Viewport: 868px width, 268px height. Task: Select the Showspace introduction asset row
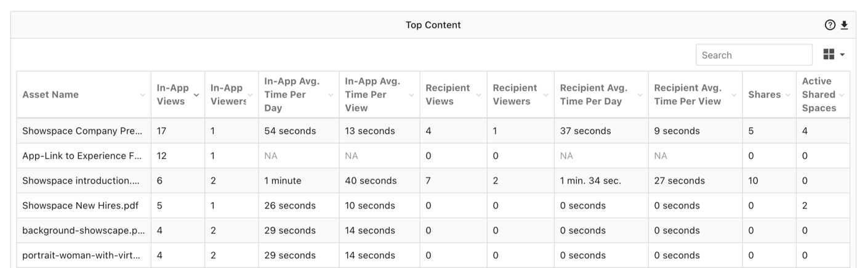tap(433, 181)
